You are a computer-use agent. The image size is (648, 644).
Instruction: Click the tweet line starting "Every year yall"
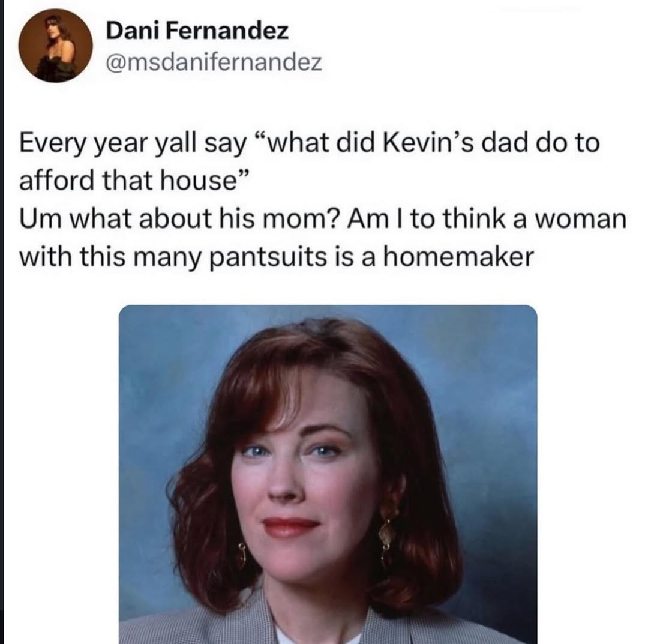click(x=310, y=146)
